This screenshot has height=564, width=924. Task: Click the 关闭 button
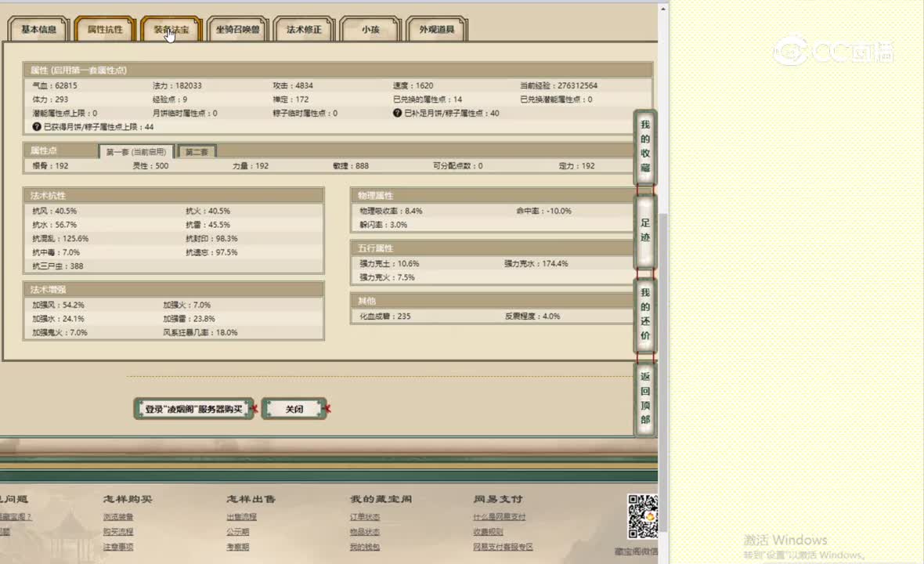[x=294, y=409]
